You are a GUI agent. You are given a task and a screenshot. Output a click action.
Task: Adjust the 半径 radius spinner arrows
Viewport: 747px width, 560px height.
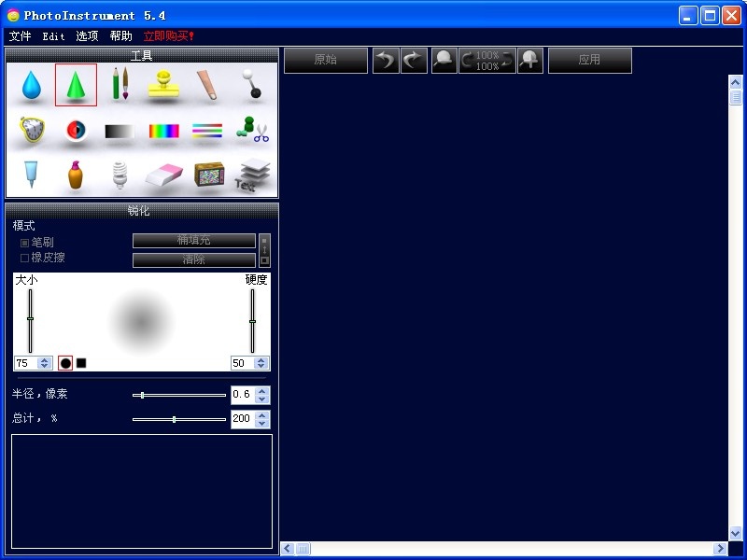pos(261,395)
